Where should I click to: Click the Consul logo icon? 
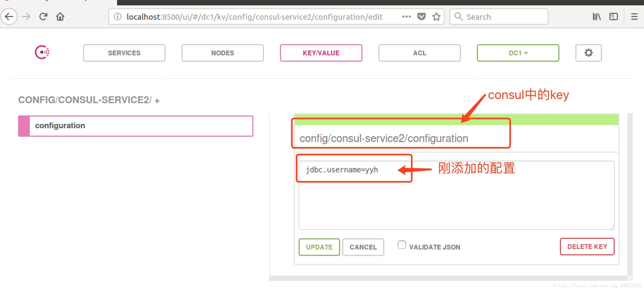point(42,52)
